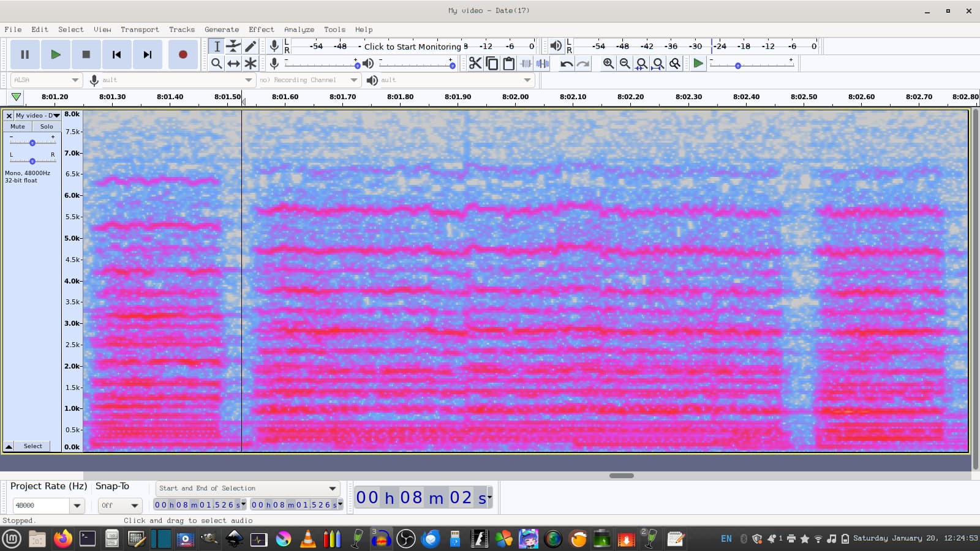Adjust the play-at-speed slider
This screenshot has width=980, height=551.
coord(738,66)
